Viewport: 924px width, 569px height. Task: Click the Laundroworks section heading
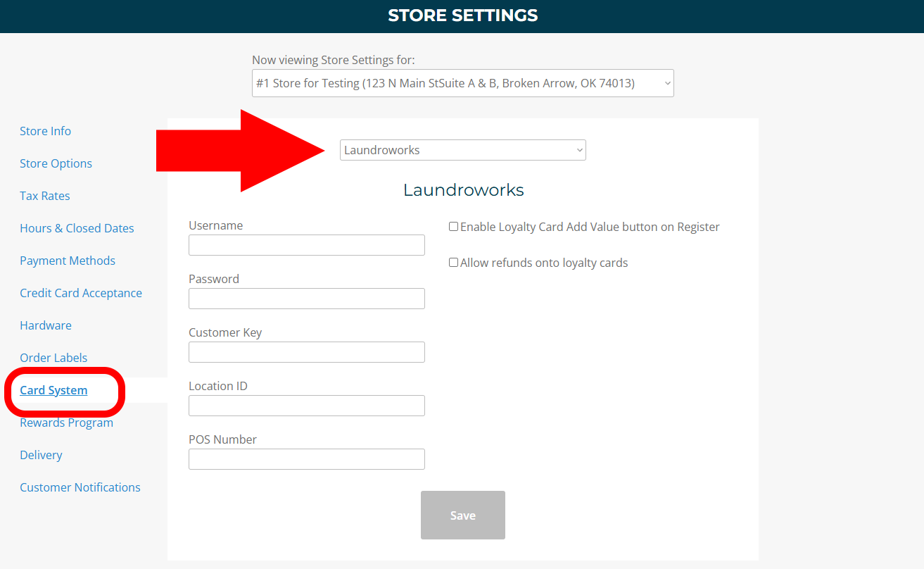coord(463,190)
